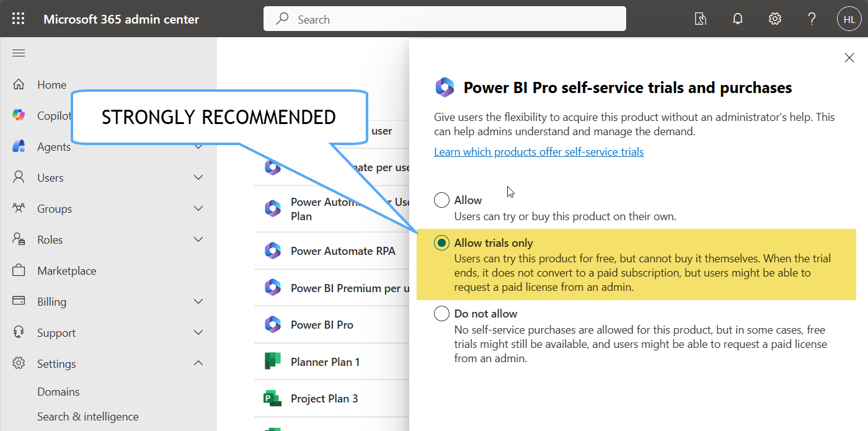Click the Copilot icon in sidebar
Viewport: 868px width, 431px height.
pyautogui.click(x=19, y=115)
